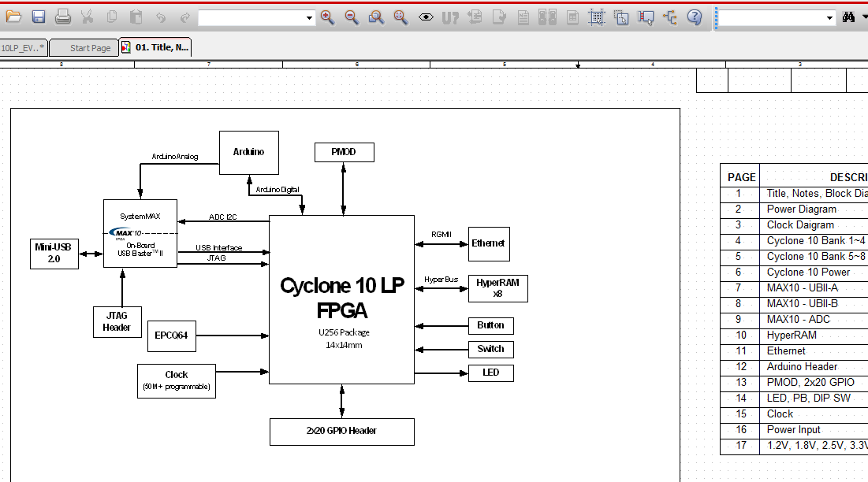This screenshot has height=482, width=868.
Task: Zoom out with minus magnifier
Action: tap(352, 17)
